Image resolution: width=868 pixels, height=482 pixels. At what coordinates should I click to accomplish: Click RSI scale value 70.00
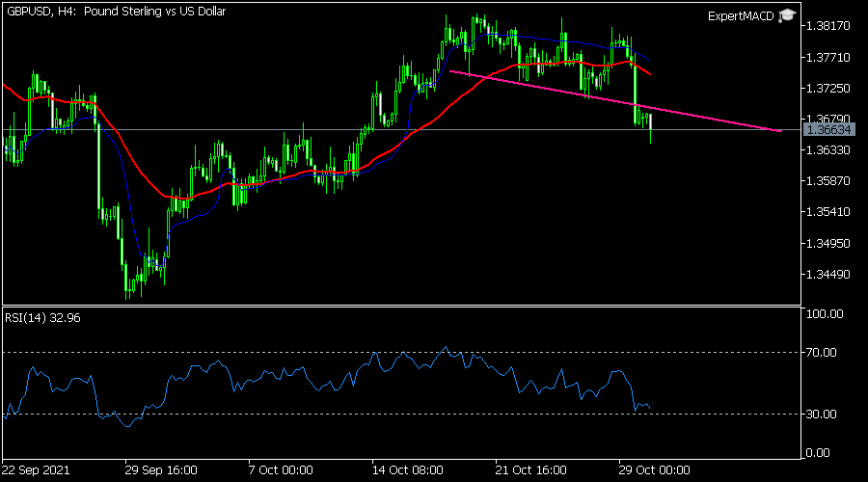point(822,353)
